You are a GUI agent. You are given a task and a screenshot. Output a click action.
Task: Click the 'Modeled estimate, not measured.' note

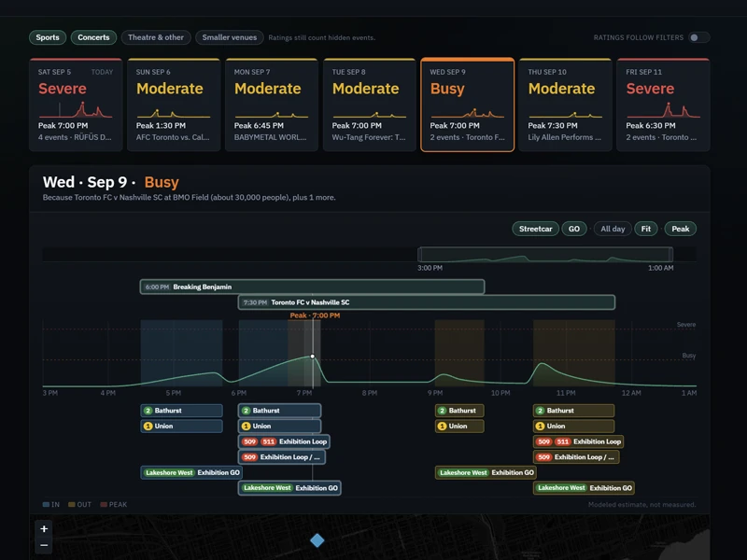(x=641, y=504)
